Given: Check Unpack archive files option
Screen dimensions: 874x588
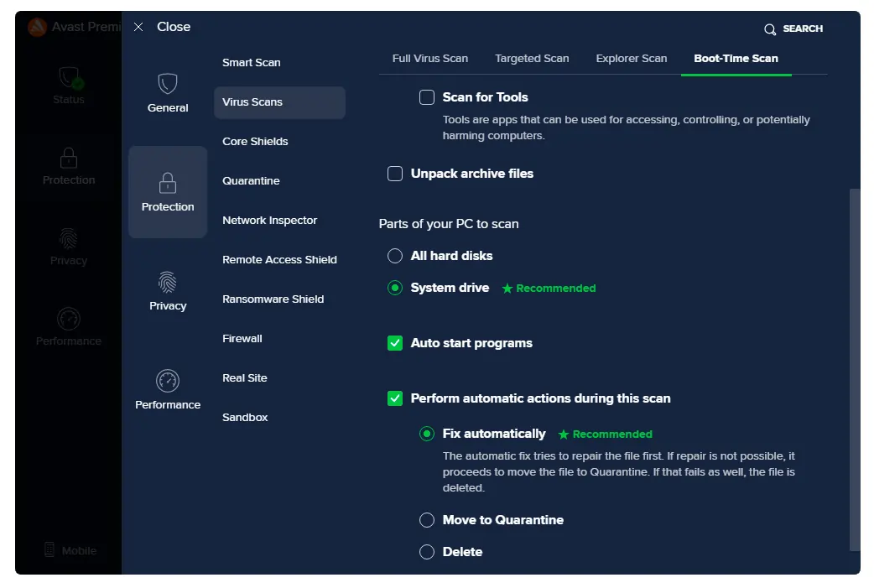Looking at the screenshot, I should click(395, 174).
